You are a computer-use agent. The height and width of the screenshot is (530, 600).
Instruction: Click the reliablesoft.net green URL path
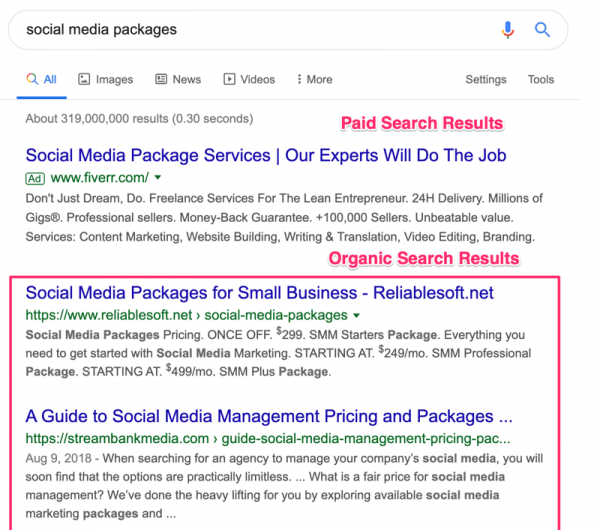click(x=186, y=315)
